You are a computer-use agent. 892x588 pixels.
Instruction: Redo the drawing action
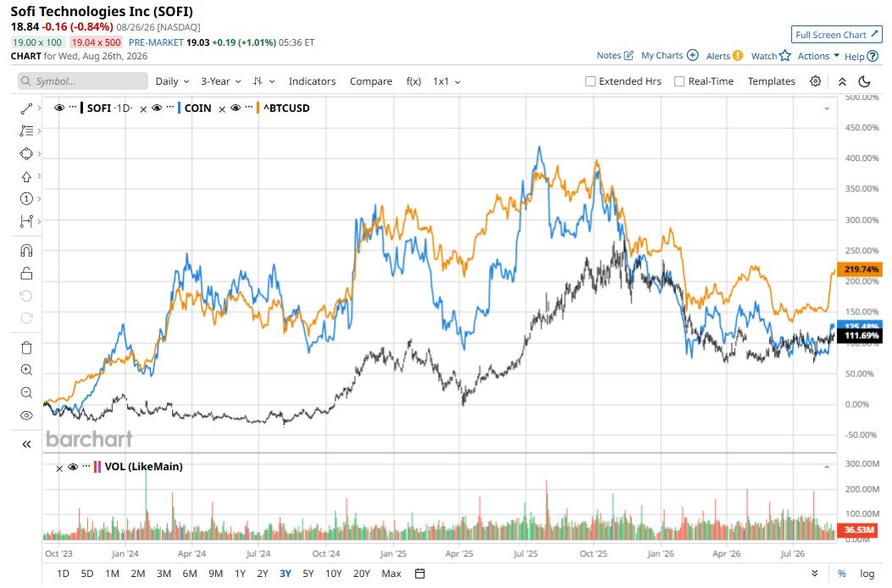point(26,319)
